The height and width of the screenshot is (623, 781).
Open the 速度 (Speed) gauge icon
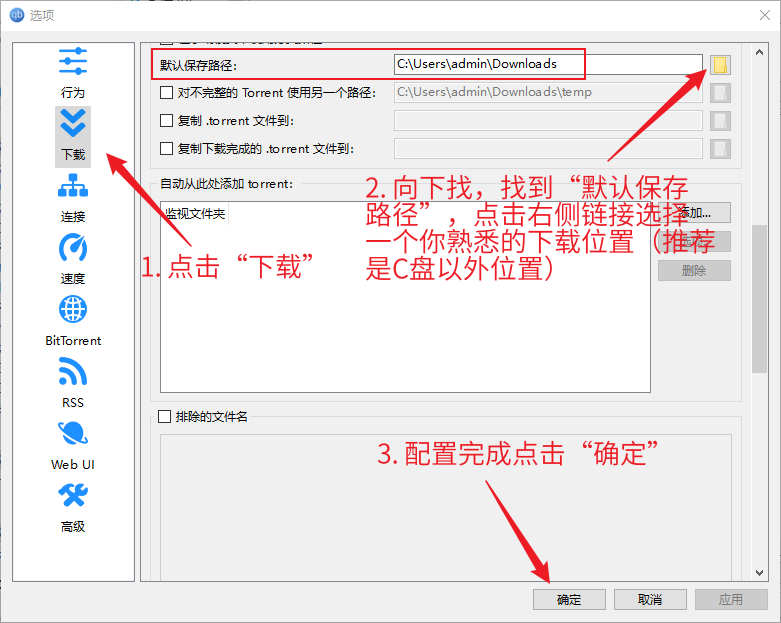pos(73,259)
